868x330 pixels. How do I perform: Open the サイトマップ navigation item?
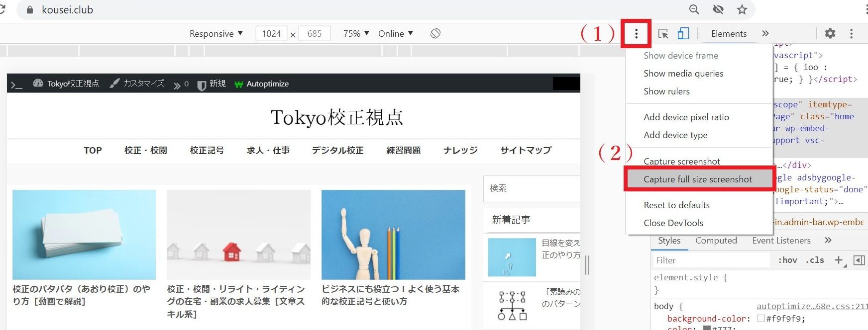(x=526, y=150)
